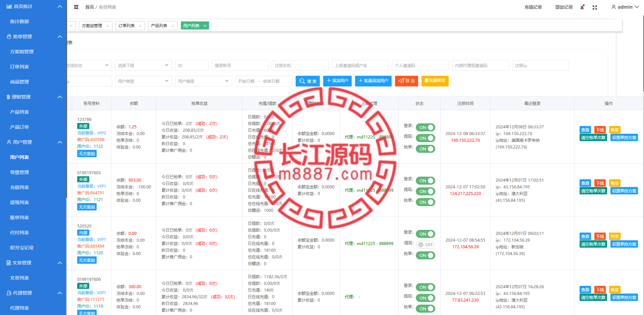644x315 pixels.
Task: Click 查看 for user 123789
Action: coord(585,130)
